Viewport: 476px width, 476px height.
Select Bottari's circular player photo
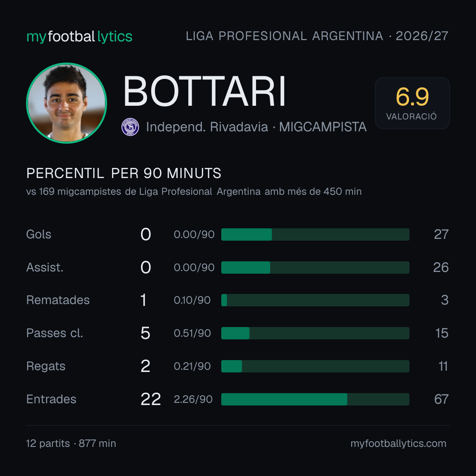click(x=67, y=103)
